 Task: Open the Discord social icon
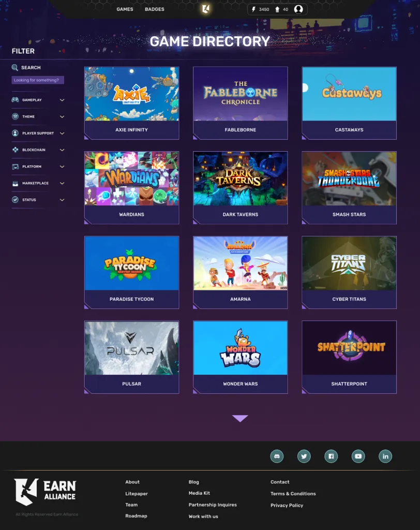[277, 457]
